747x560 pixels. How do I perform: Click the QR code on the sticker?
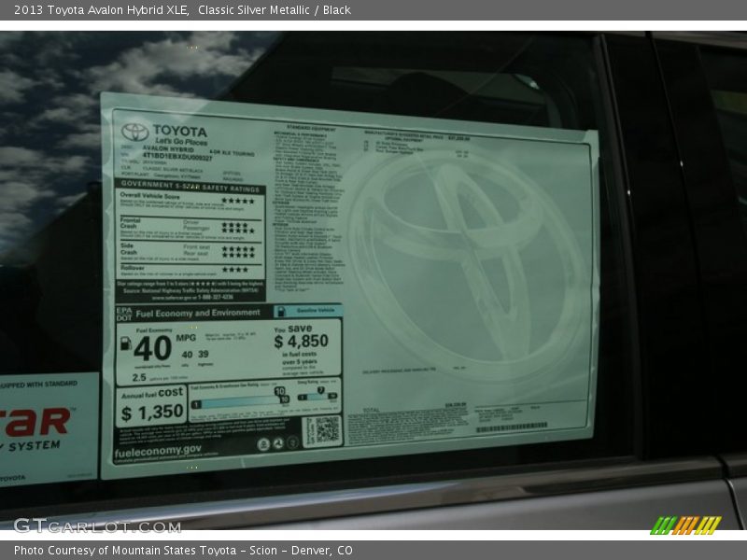click(x=326, y=428)
